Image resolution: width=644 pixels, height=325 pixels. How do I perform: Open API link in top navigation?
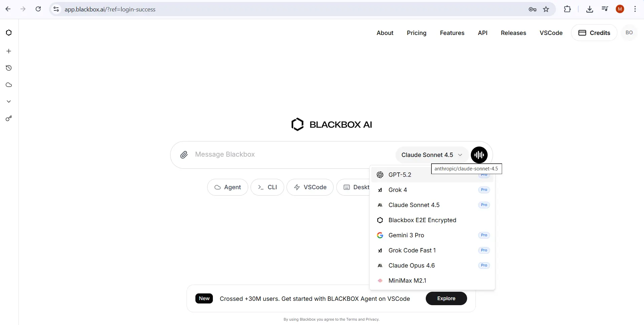click(x=483, y=33)
